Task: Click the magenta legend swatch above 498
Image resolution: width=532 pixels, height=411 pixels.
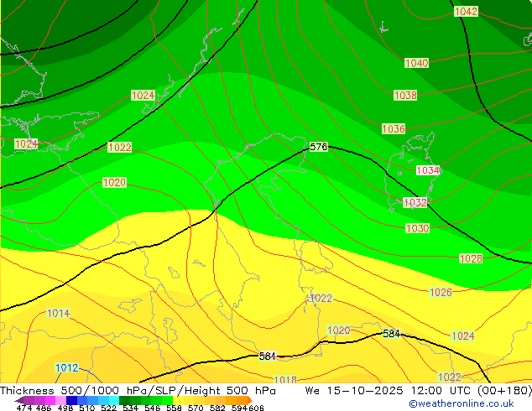Action: 50,400
